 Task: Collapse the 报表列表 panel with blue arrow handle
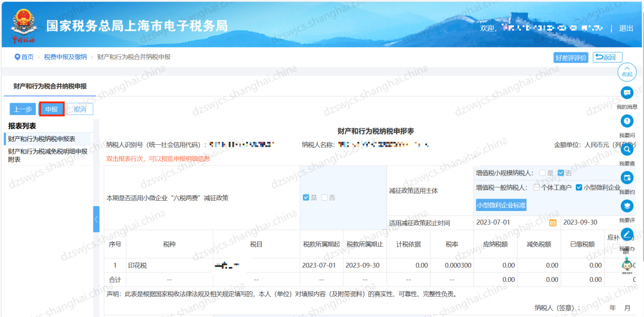coord(96,219)
